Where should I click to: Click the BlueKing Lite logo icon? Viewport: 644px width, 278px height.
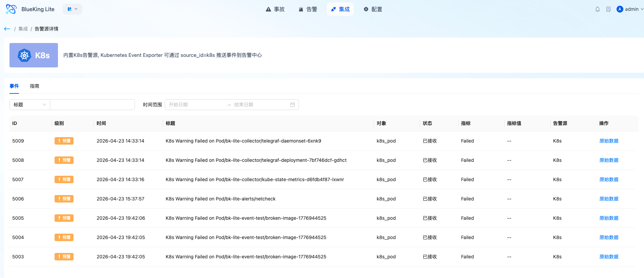click(x=11, y=9)
